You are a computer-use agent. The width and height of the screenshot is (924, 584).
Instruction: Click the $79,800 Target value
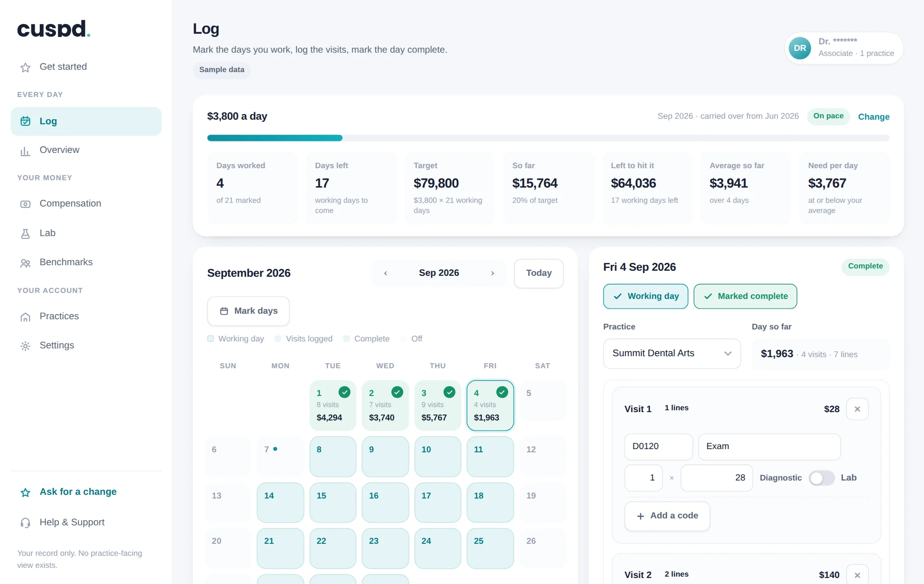(x=436, y=183)
